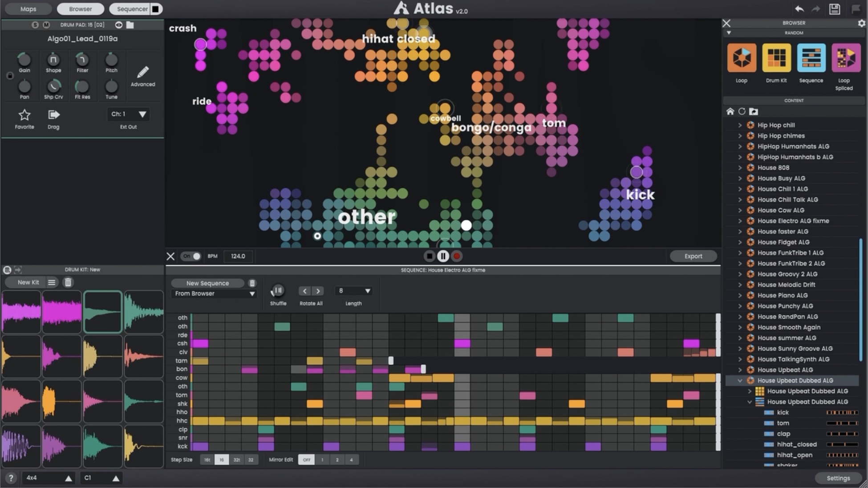Click the Gain knob
This screenshot has height=488, width=868.
[x=24, y=59]
